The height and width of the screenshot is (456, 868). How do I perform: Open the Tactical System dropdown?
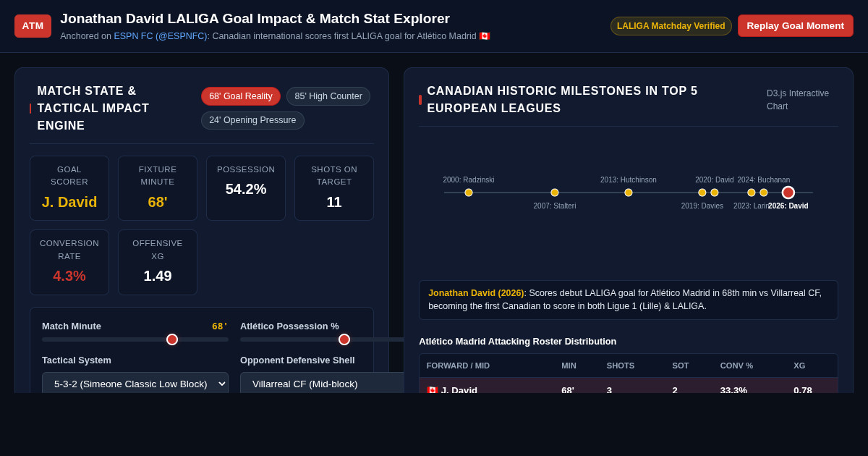coord(135,383)
